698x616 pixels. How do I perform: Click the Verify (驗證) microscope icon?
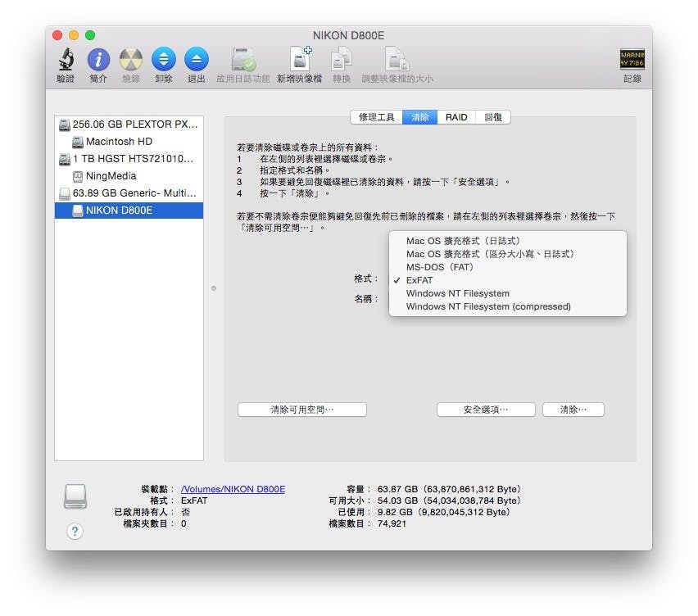coord(66,59)
